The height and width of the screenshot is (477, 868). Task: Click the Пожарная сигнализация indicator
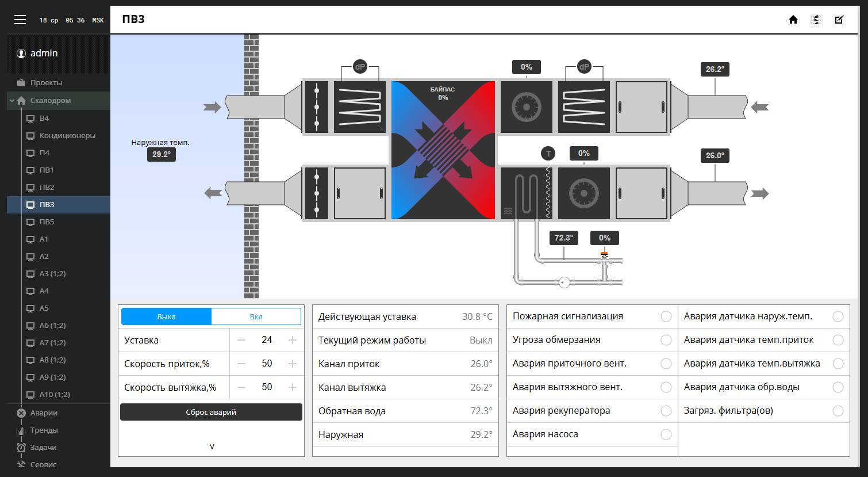[666, 316]
